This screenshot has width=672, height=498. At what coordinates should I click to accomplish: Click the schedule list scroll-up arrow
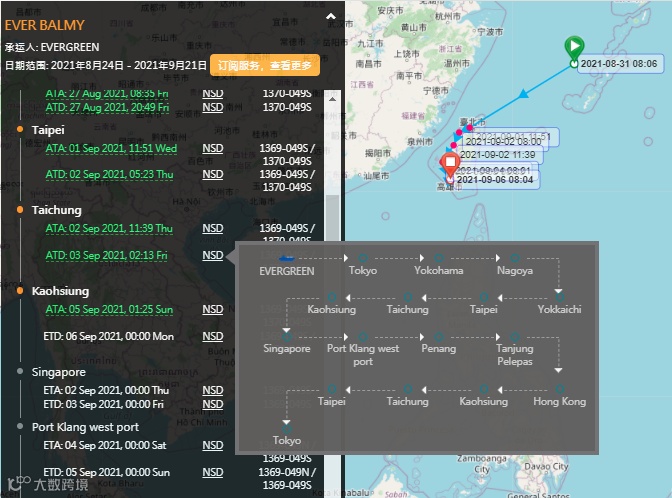click(x=332, y=99)
